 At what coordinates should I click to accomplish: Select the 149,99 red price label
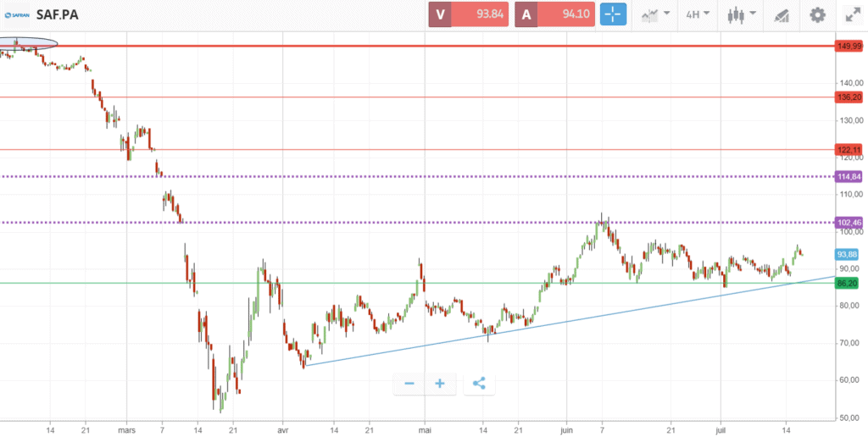[x=849, y=47]
